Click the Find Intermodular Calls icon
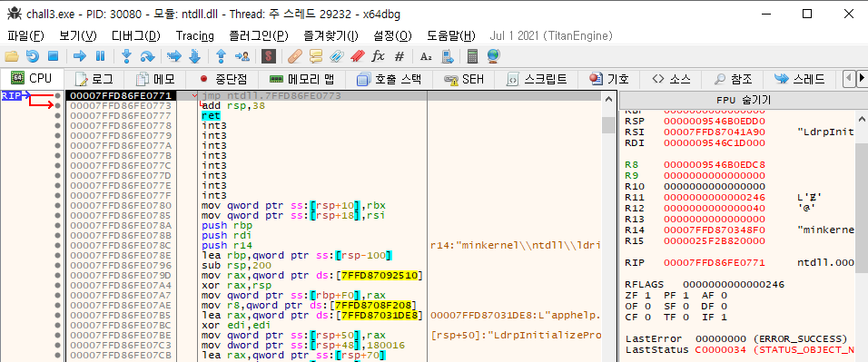 pos(448,56)
